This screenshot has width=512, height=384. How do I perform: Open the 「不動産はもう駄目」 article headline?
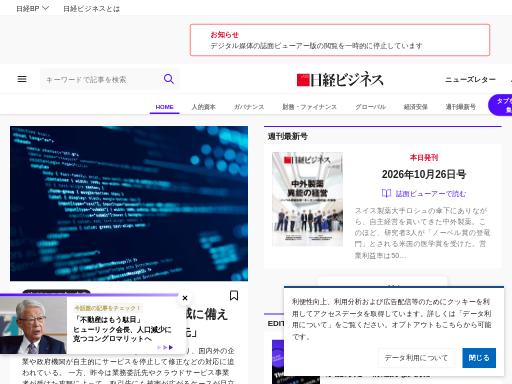(x=122, y=330)
